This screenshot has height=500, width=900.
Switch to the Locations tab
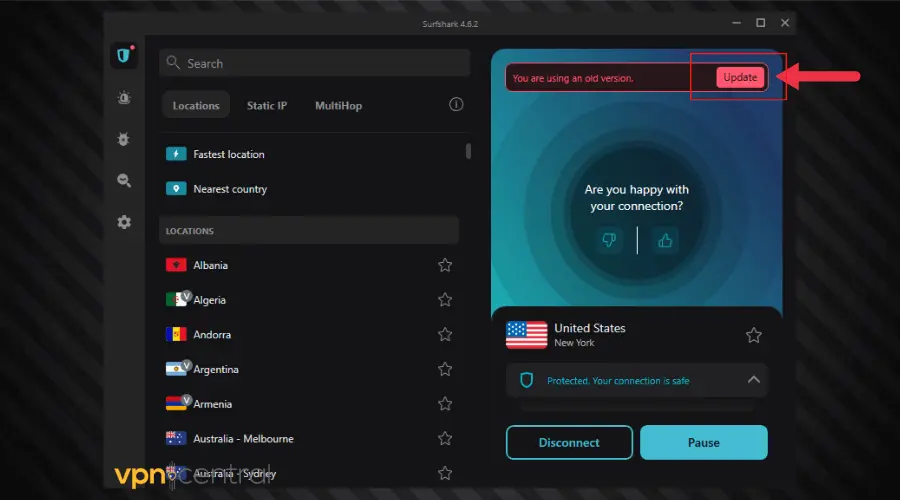(196, 105)
